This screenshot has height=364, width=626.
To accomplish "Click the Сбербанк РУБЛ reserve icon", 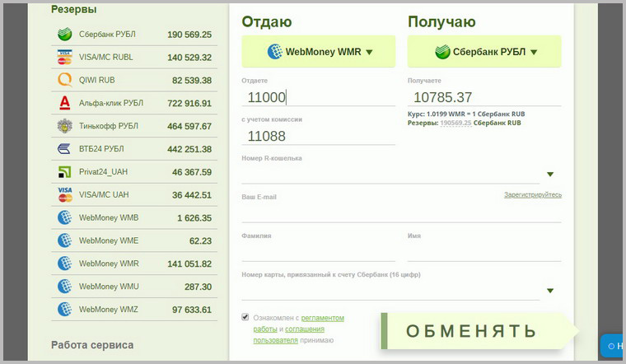I will coord(65,35).
